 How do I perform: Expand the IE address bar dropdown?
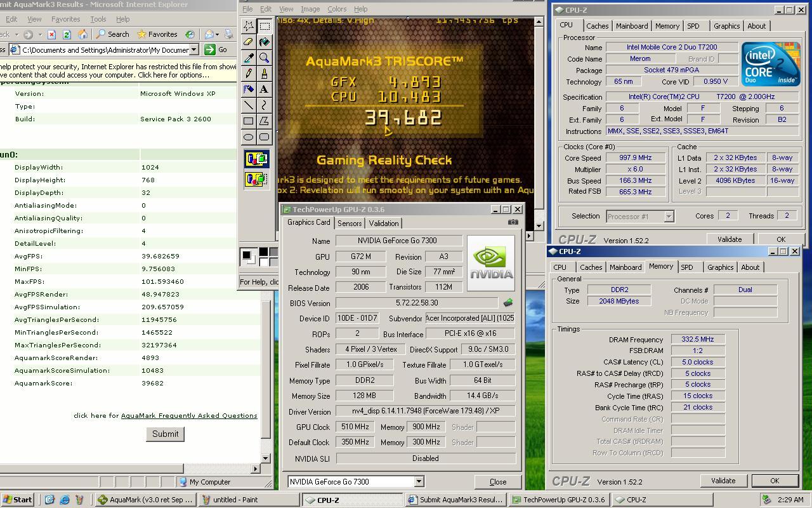pos(193,50)
